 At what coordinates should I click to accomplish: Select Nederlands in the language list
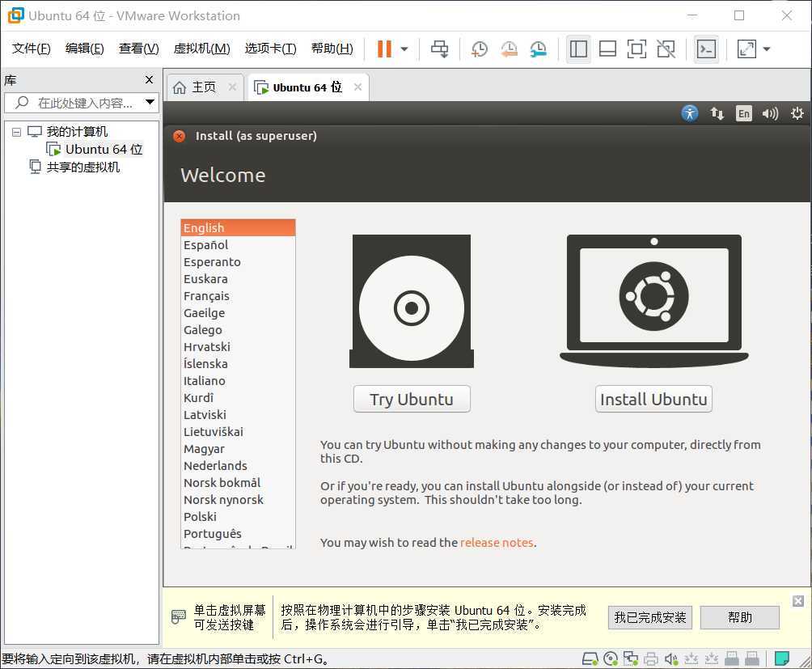pos(238,465)
